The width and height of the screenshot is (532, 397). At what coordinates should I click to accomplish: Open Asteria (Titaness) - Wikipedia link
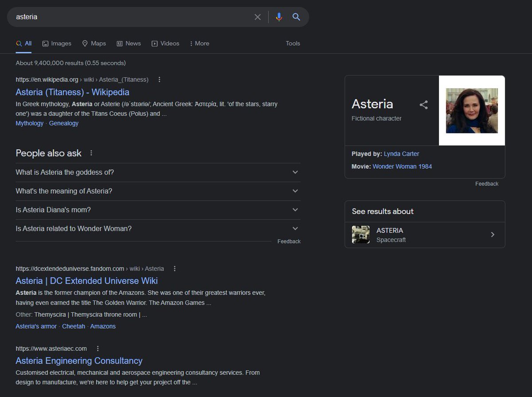(x=72, y=92)
